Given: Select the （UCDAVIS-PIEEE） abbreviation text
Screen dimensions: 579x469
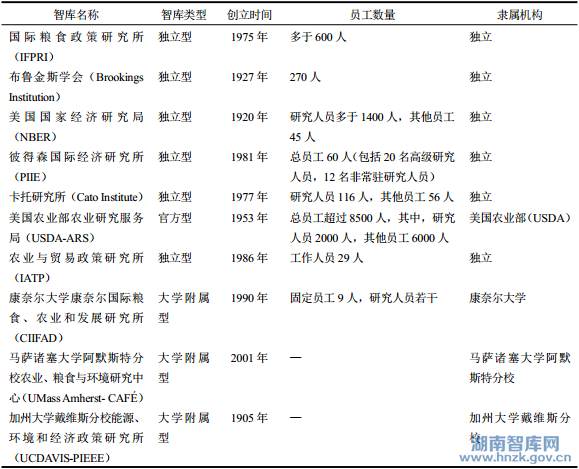Looking at the screenshot, I should 62,458.
